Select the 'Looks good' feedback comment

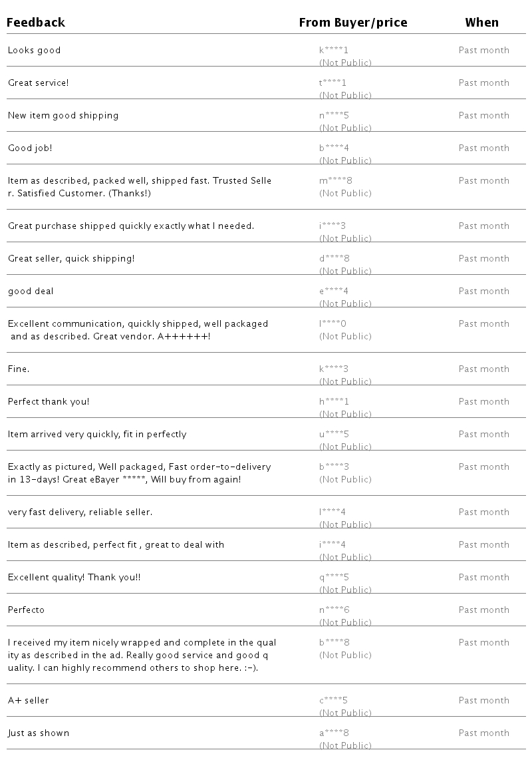pyautogui.click(x=34, y=51)
